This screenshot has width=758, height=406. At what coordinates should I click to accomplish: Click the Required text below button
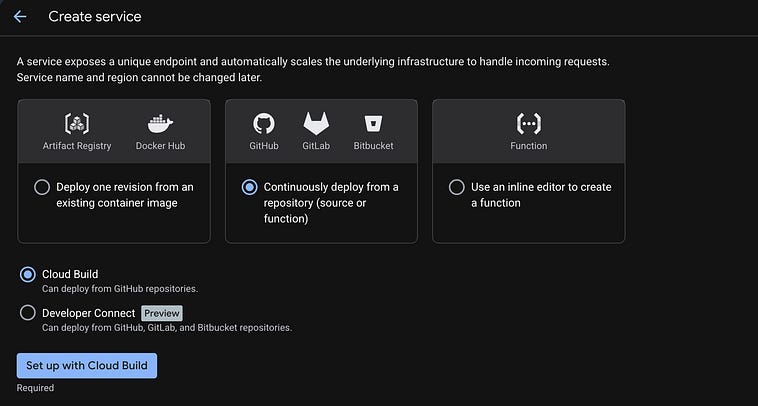[x=35, y=388]
